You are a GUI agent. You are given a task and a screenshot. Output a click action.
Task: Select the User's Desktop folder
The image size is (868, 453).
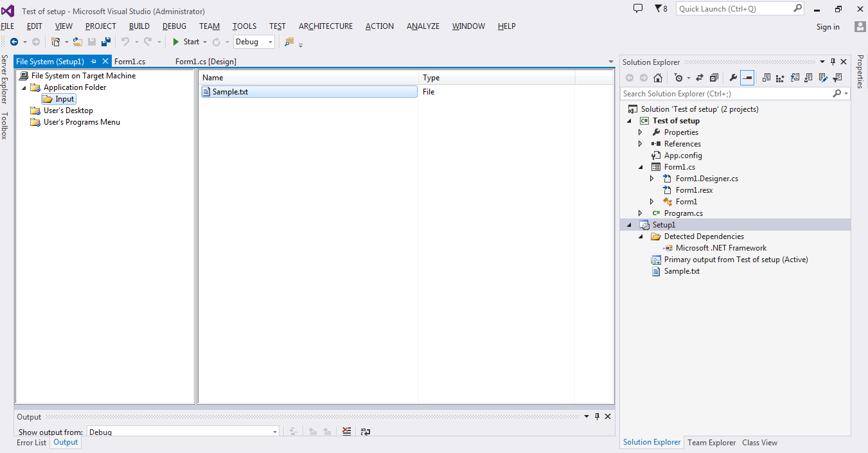coord(62,111)
